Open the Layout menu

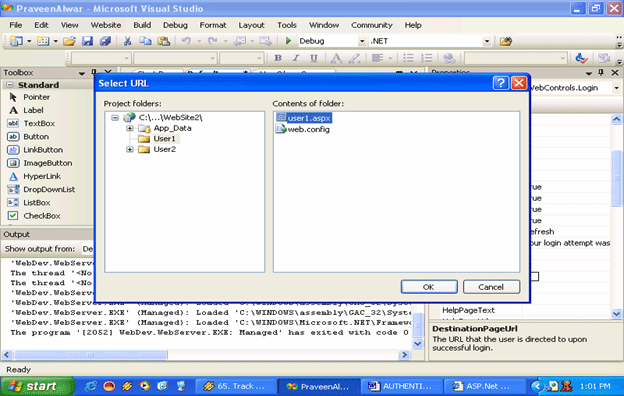252,25
